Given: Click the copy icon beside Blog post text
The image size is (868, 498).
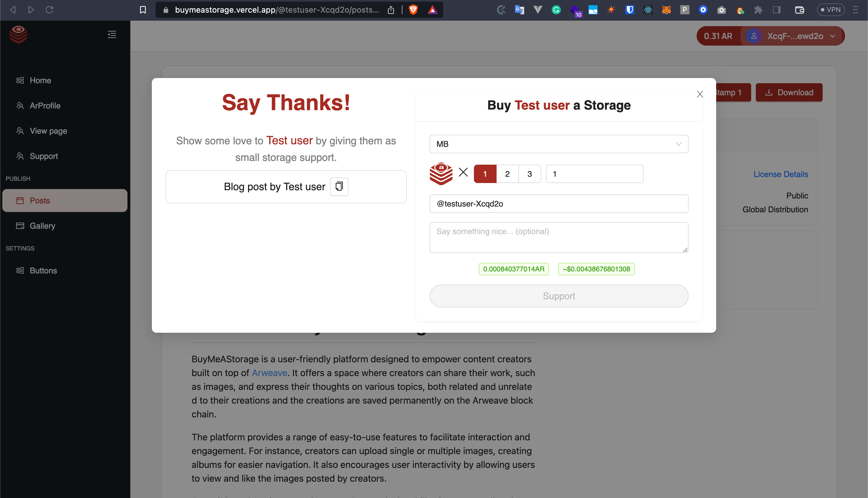Looking at the screenshot, I should coord(339,186).
